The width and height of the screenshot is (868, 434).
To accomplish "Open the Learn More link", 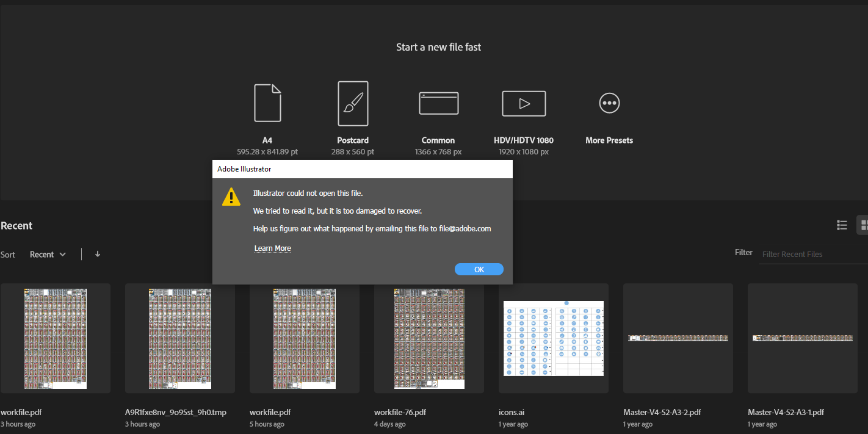I will [x=272, y=248].
